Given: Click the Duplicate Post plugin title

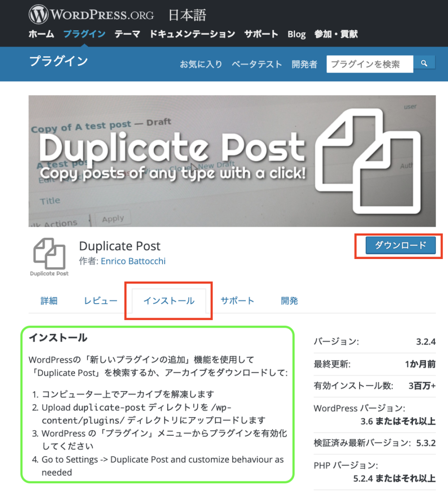Looking at the screenshot, I should pyautogui.click(x=120, y=246).
